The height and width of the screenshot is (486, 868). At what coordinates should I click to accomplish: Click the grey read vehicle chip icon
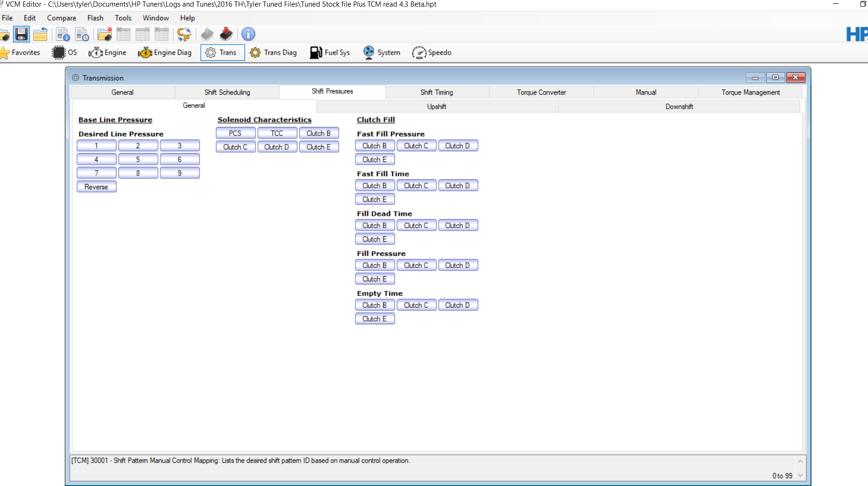(207, 34)
